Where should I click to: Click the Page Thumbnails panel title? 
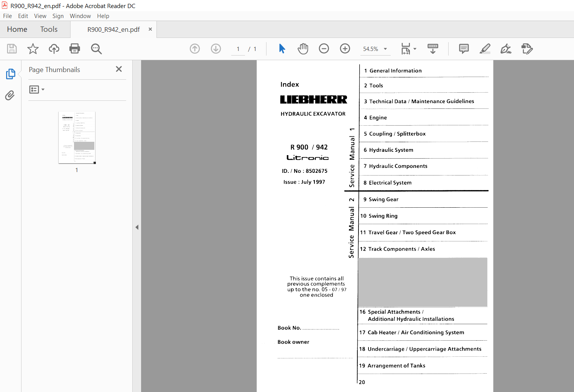(54, 70)
